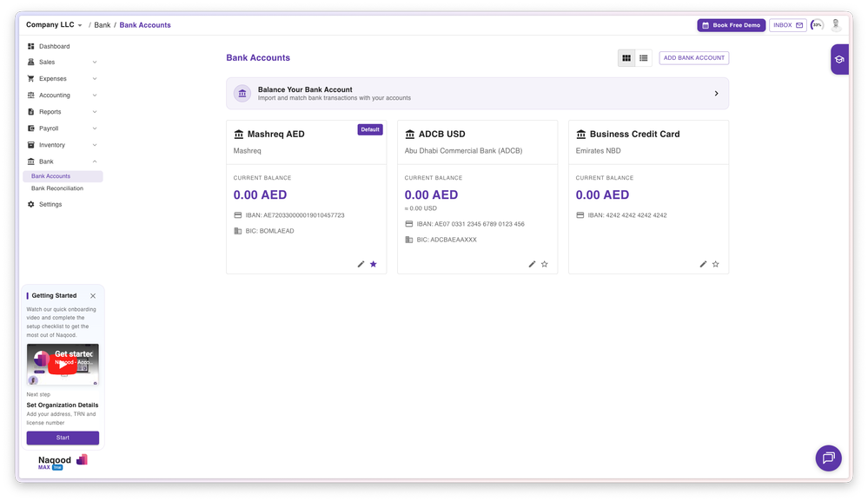This screenshot has width=868, height=501.
Task: Play the Get Started video thumbnail
Action: coord(63,365)
